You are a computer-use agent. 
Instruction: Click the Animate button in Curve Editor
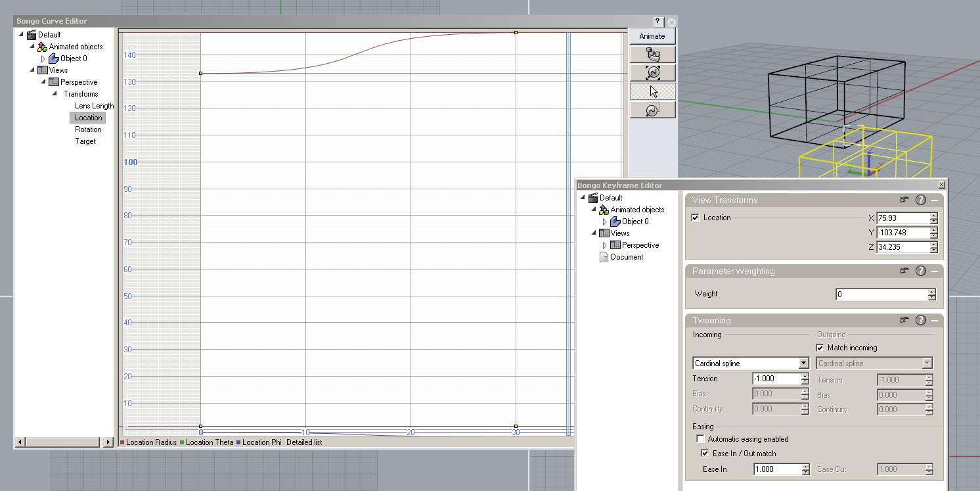652,36
